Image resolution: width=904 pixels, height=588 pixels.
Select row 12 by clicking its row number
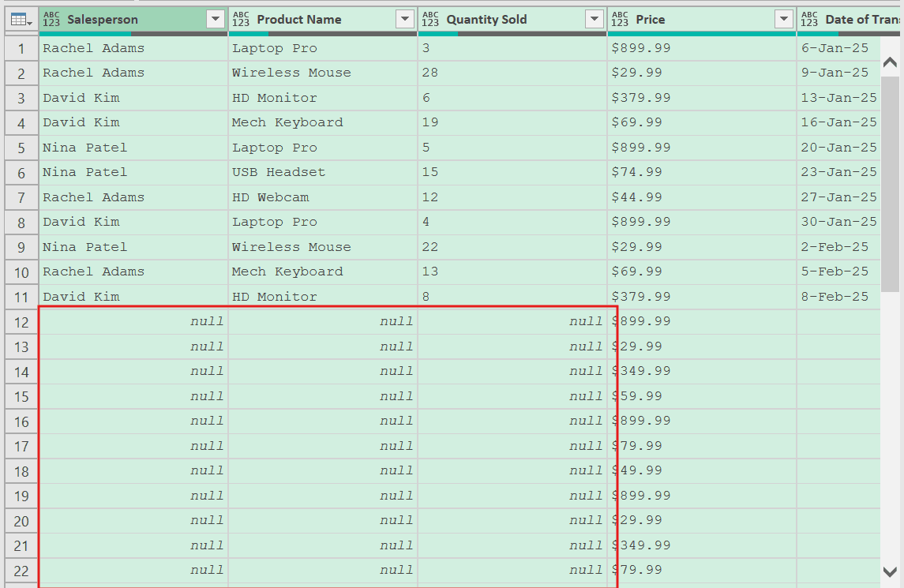click(x=21, y=321)
